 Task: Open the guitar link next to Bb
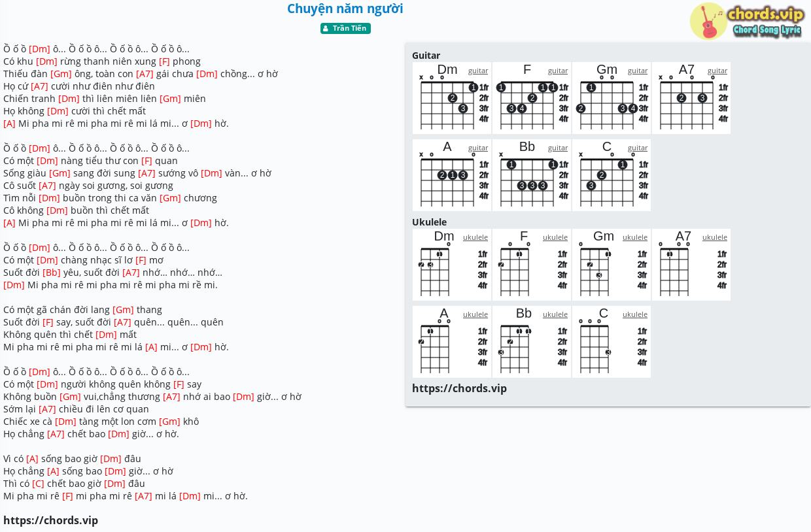tap(558, 148)
